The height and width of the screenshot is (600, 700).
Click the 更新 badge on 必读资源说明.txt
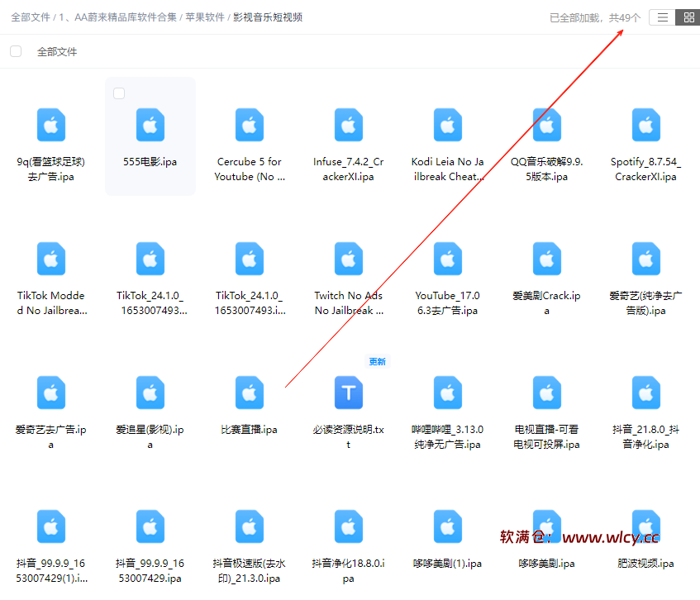point(377,362)
